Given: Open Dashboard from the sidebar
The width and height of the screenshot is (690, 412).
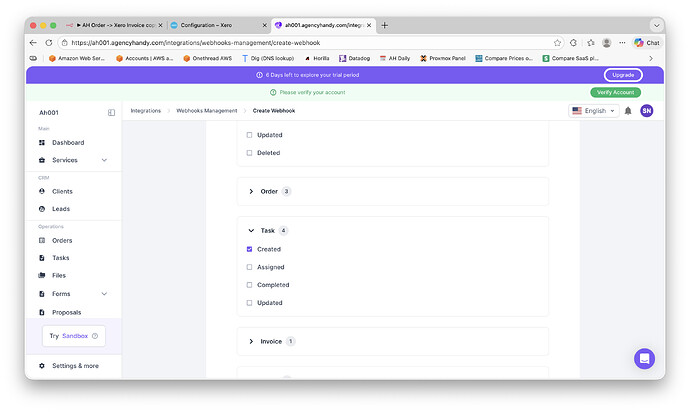Looking at the screenshot, I should (67, 142).
